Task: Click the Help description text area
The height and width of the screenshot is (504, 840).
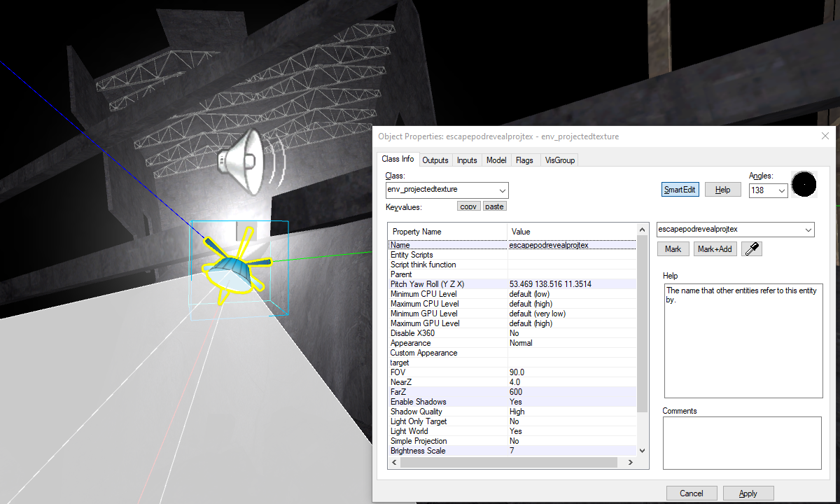Action: tap(743, 341)
